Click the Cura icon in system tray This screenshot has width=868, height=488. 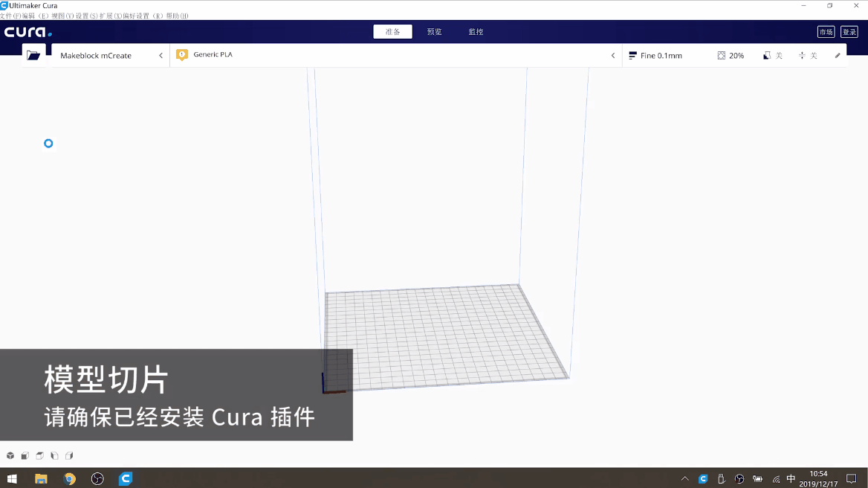(x=703, y=479)
